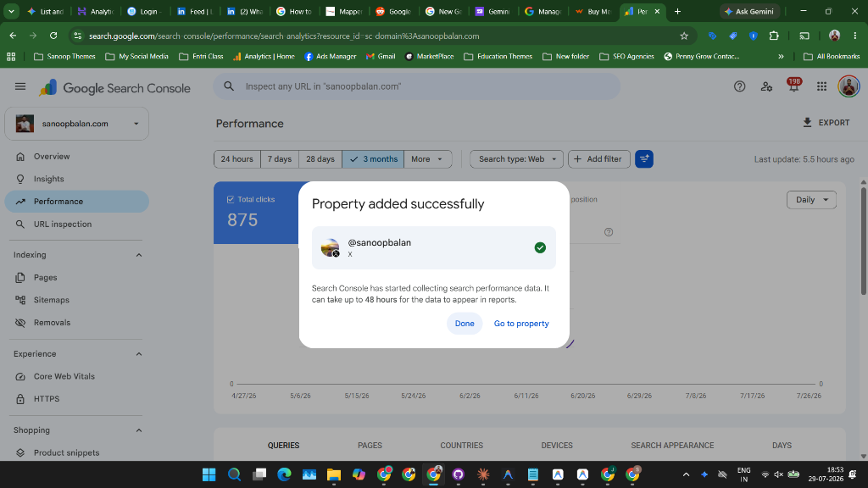Open the hamburger main menu
Screen dimensions: 868x488
20,86
